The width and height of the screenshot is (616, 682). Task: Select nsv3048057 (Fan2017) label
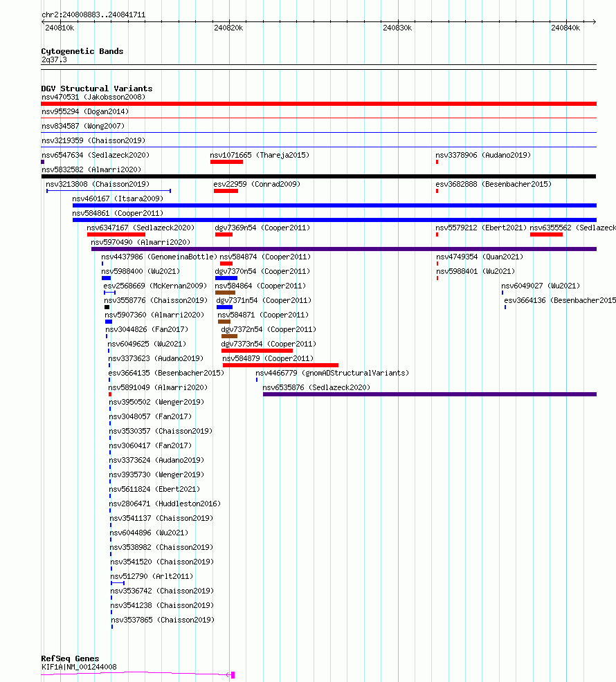click(151, 416)
